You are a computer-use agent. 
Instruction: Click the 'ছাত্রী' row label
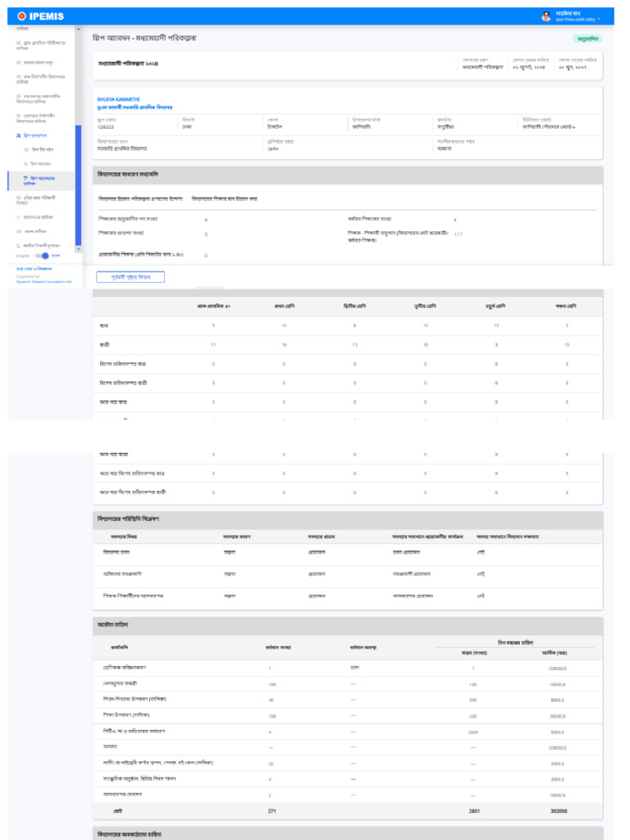pyautogui.click(x=104, y=345)
